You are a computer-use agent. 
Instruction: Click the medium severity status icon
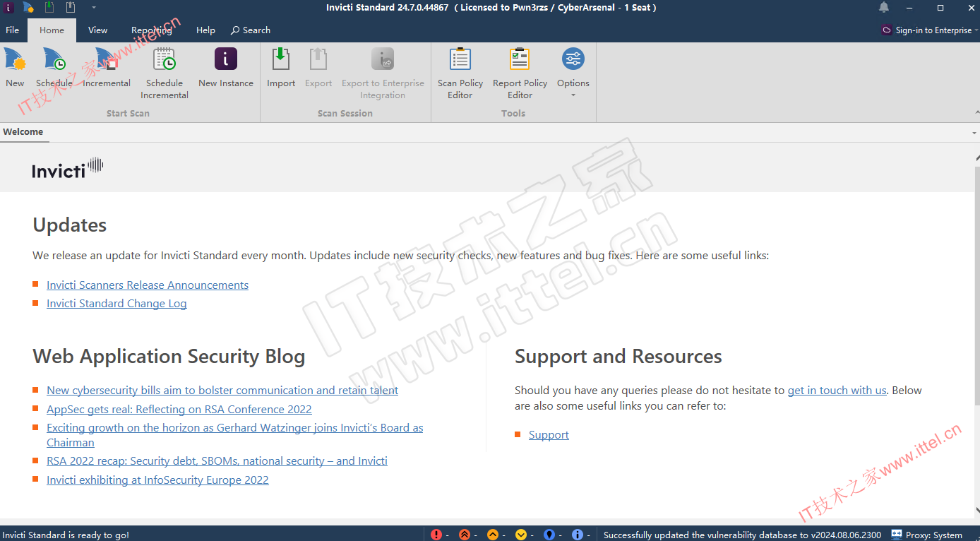pyautogui.click(x=493, y=535)
